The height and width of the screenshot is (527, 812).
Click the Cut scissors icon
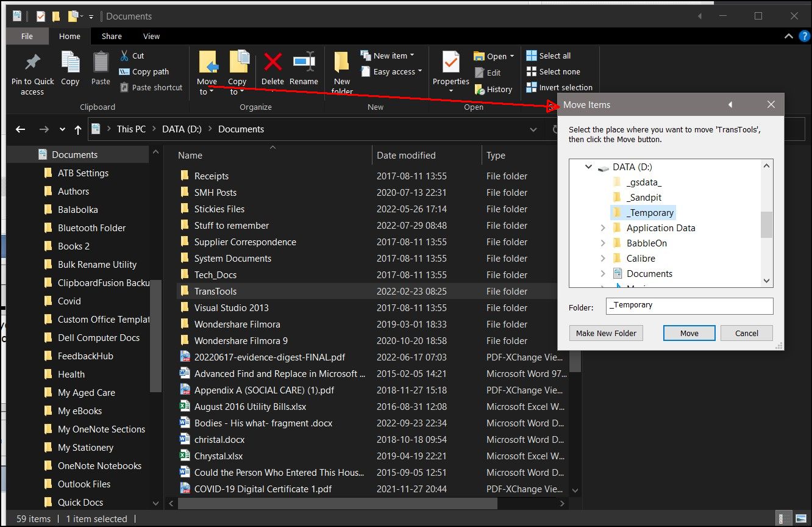(x=124, y=56)
